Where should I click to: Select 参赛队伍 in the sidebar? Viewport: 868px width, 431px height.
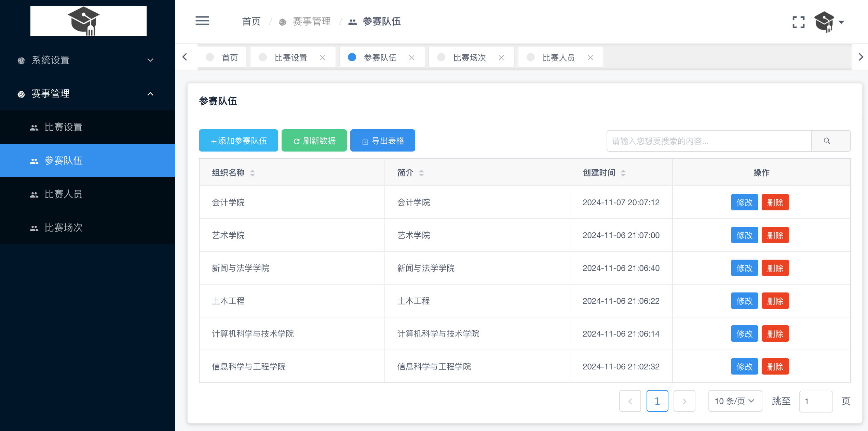pyautogui.click(x=87, y=160)
